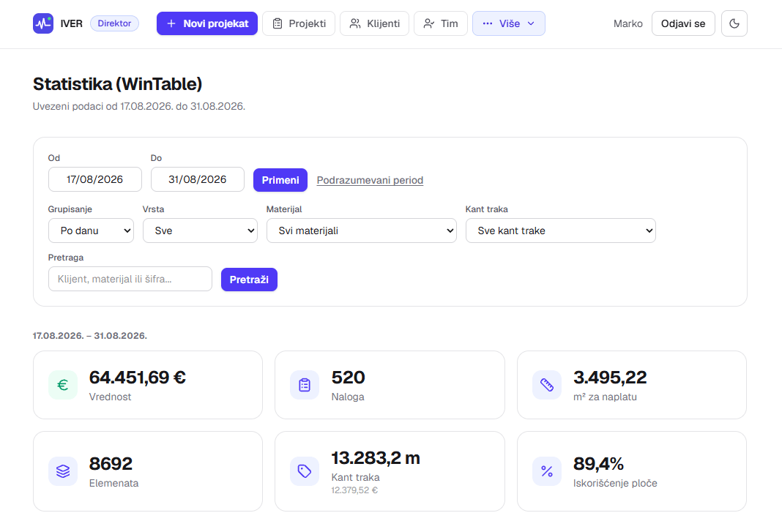Click the 89,4% value
The height and width of the screenshot is (532, 782).
tap(598, 464)
